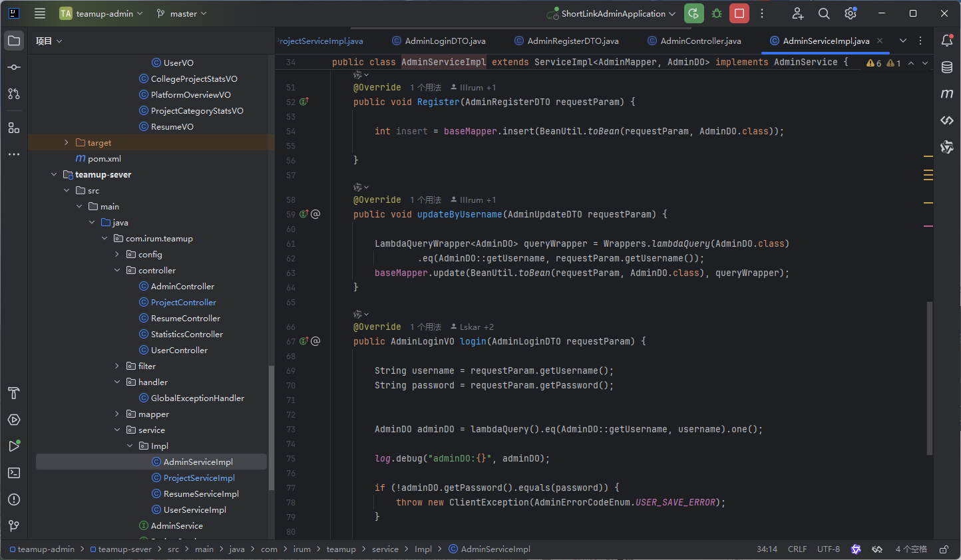Screen dimensions: 961x560
Task: Open the Database tool window
Action: coord(947,67)
